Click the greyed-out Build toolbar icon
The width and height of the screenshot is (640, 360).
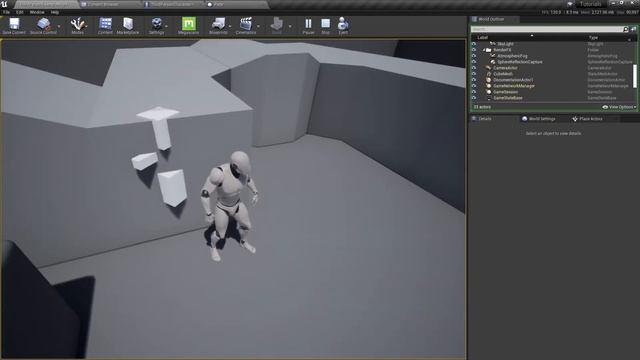(277, 24)
